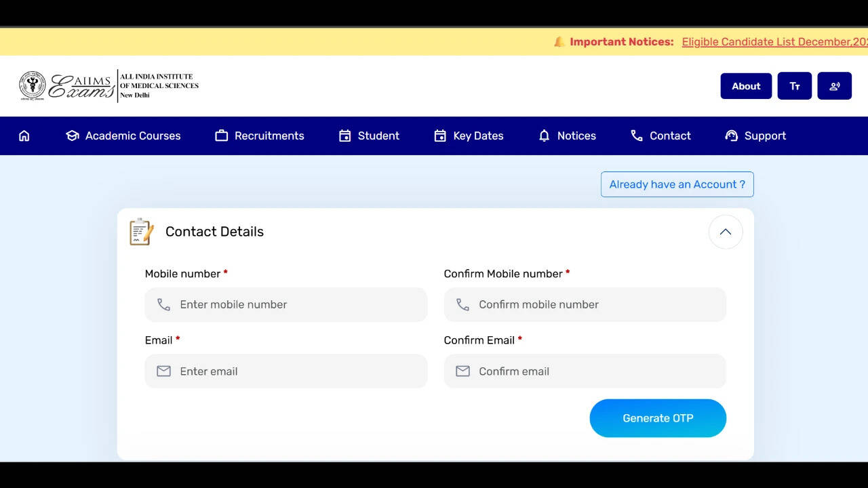Click the About button
This screenshot has width=868, height=488.
click(746, 86)
